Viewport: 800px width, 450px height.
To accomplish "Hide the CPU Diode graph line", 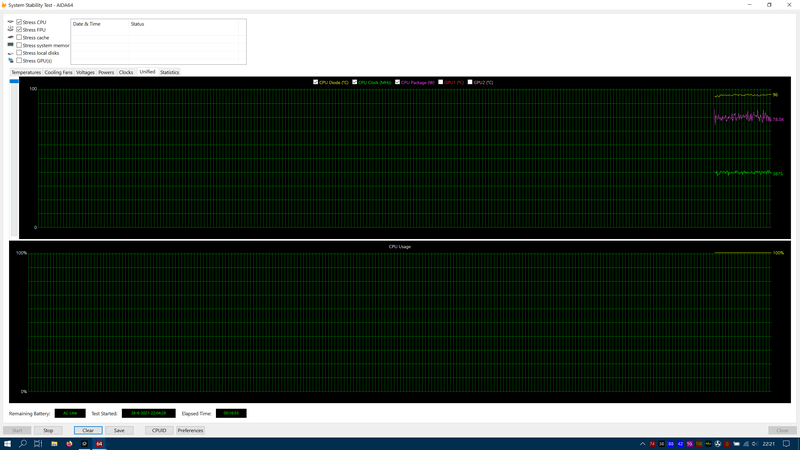I will point(315,82).
